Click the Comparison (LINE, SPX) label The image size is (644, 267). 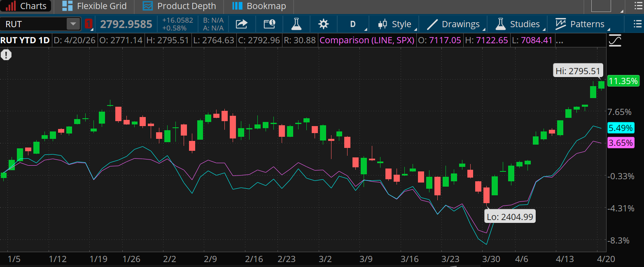coord(367,40)
